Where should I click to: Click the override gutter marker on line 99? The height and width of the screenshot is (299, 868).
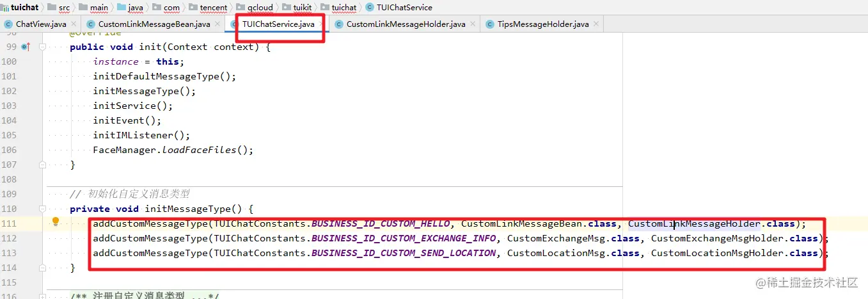pyautogui.click(x=26, y=47)
